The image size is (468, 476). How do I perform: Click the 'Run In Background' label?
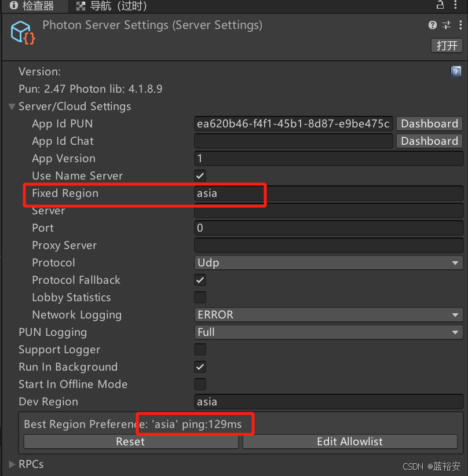[x=68, y=367]
